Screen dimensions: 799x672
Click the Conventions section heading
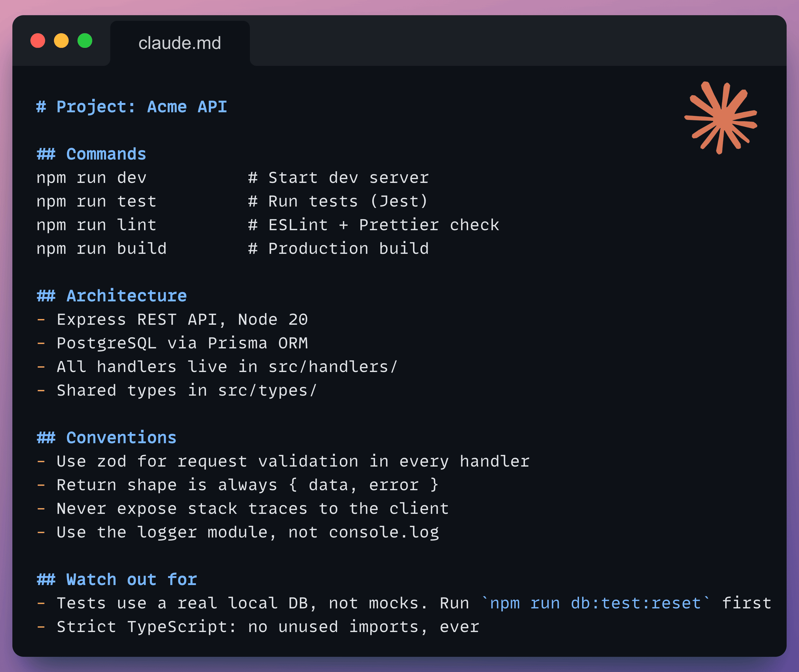point(107,438)
